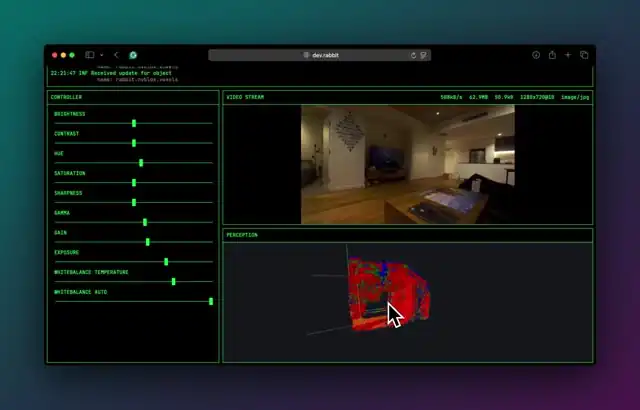Click the Contrast slider handle

[134, 143]
